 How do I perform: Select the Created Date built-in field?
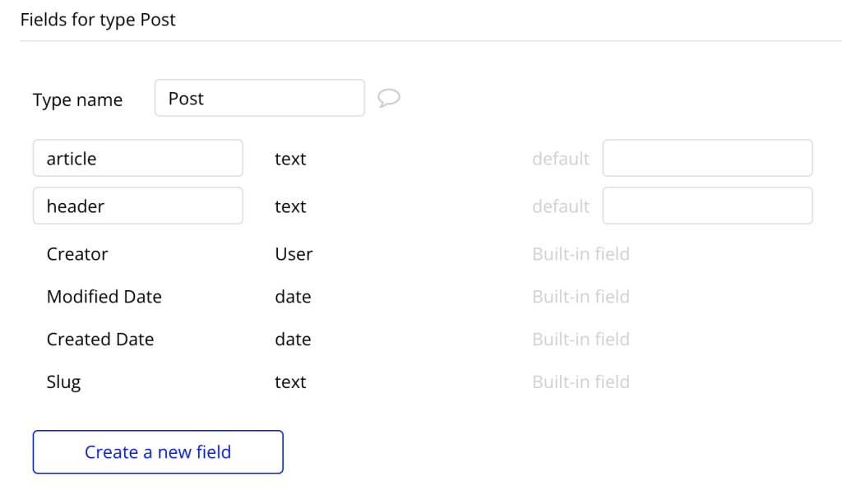click(99, 339)
